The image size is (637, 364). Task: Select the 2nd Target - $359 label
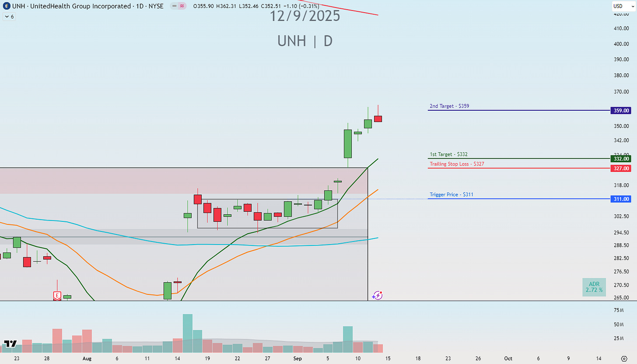click(449, 106)
